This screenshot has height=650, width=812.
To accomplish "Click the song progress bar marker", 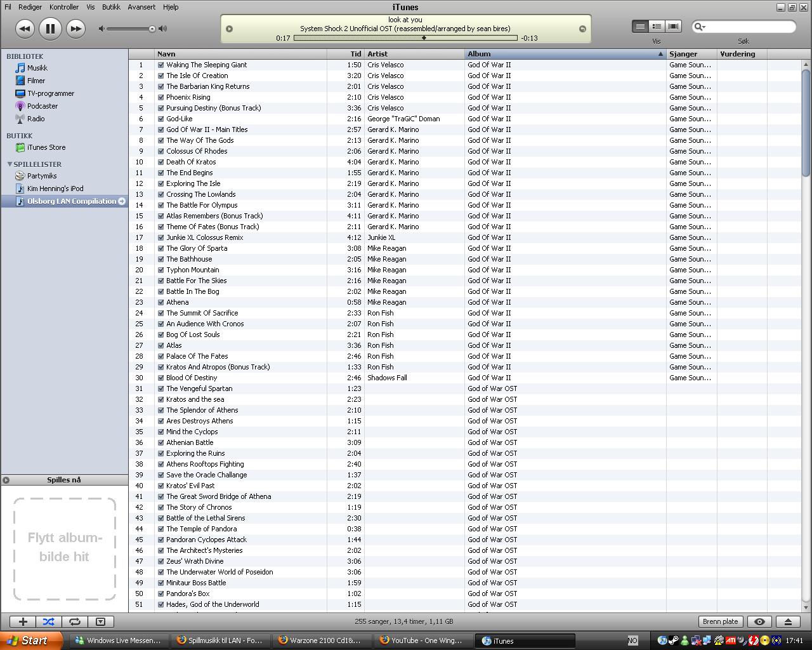I will pyautogui.click(x=424, y=38).
